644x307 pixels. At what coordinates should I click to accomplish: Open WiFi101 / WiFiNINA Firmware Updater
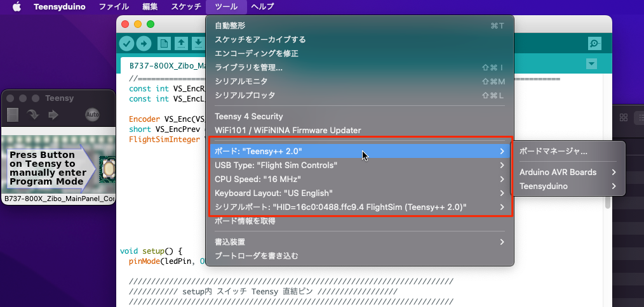coord(359,131)
